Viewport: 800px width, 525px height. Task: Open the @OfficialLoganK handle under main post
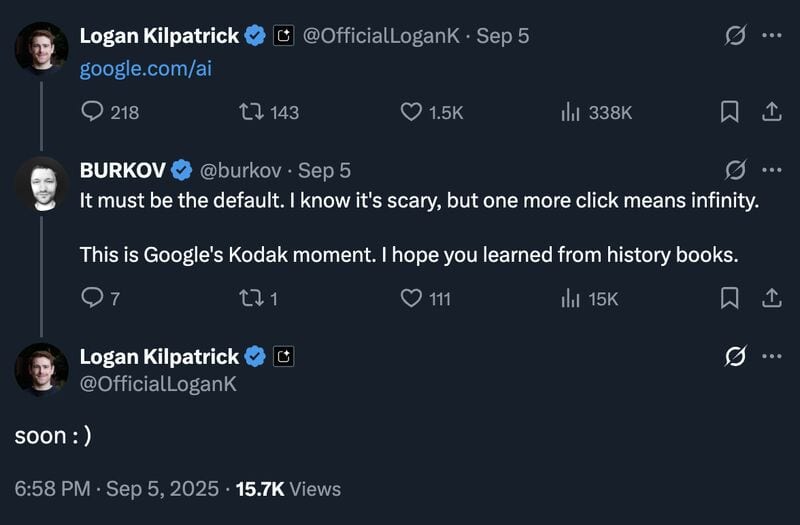[158, 384]
